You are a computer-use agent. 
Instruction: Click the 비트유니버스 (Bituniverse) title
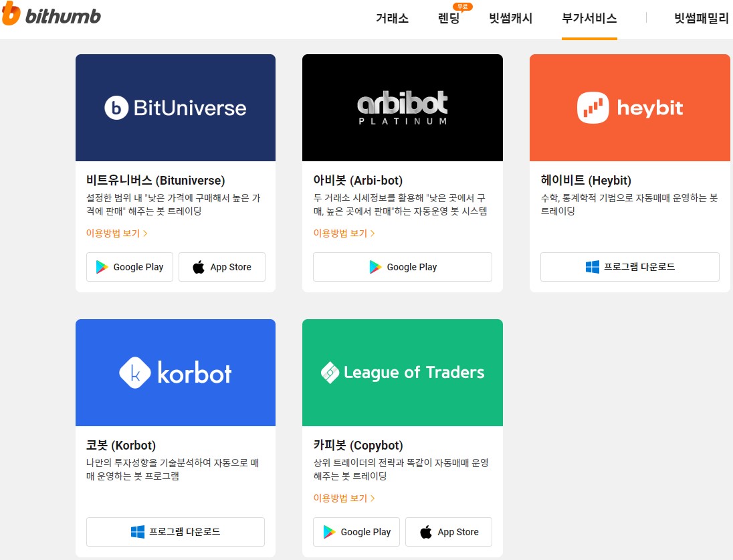(156, 180)
